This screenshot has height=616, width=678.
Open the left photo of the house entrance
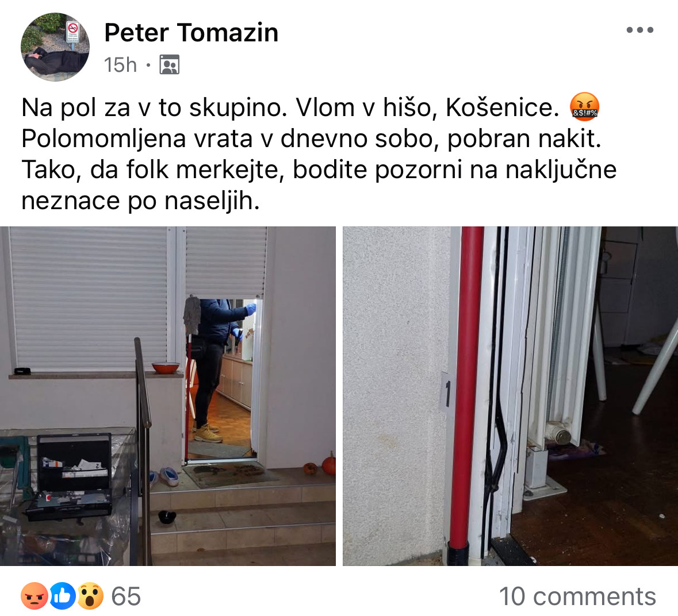(x=168, y=396)
